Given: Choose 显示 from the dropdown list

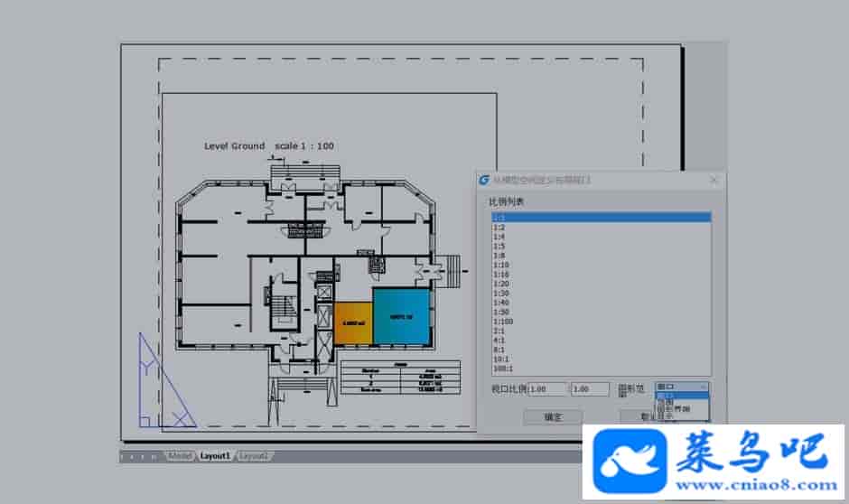Looking at the screenshot, I should (x=667, y=417).
